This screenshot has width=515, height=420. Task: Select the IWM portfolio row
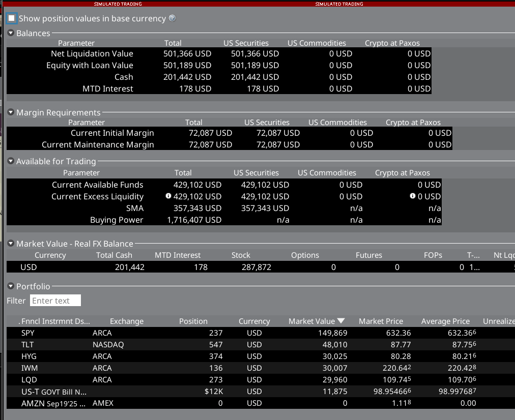click(x=261, y=368)
